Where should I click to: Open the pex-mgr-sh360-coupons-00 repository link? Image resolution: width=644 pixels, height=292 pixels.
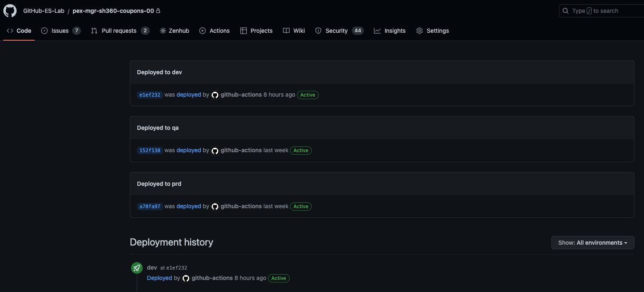[x=113, y=11]
